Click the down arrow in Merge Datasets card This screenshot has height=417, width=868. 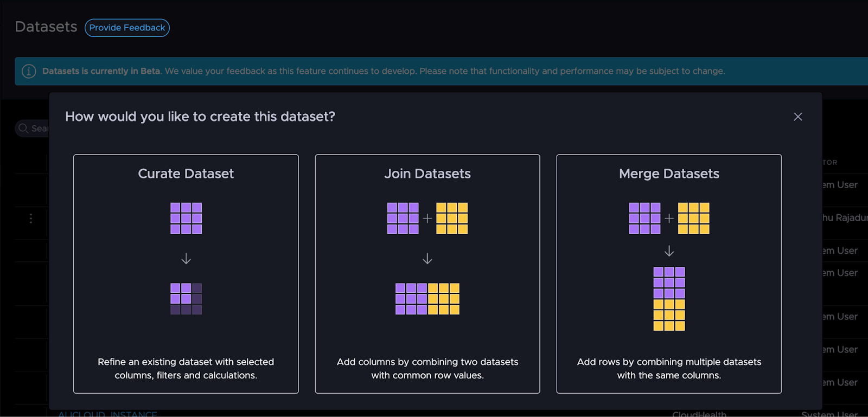[x=669, y=251]
